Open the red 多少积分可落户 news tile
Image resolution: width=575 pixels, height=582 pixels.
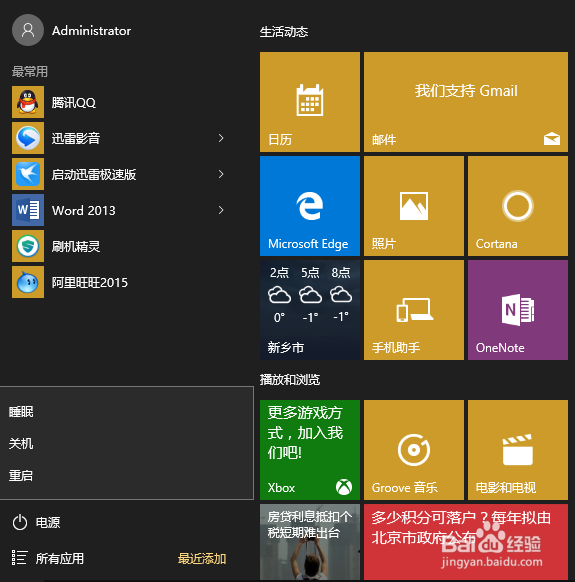[466, 542]
